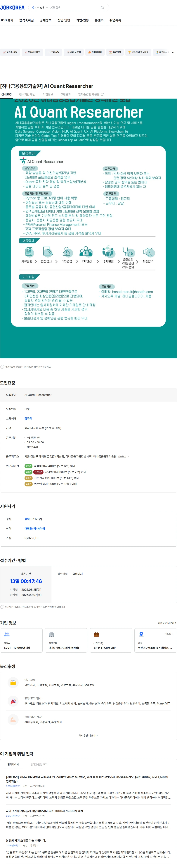Expand 복리후생 더보기
The image size is (177, 868).
(x=88, y=736)
